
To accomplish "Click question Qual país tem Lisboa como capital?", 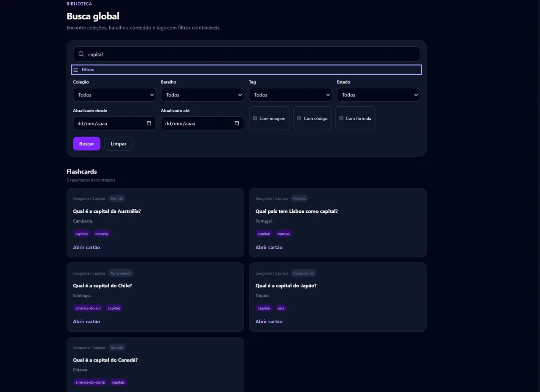I will [297, 211].
